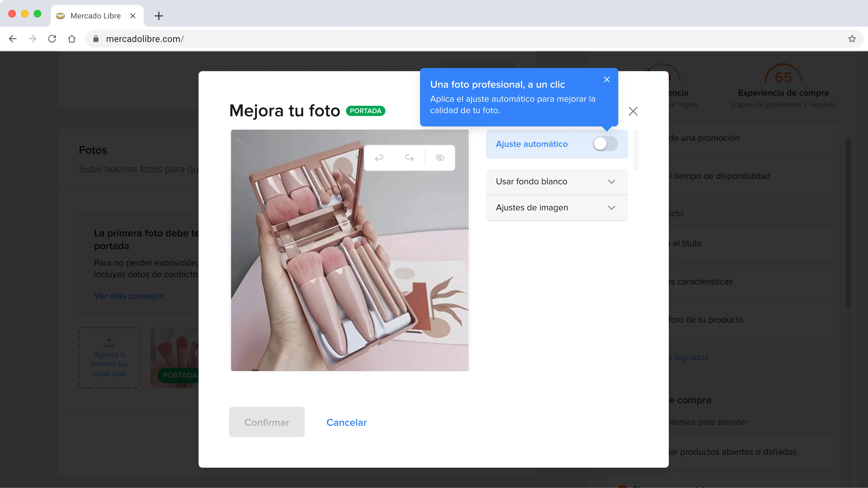Screen dimensions: 868x488
Task: Click the blue 'logrados' link in background
Action: (689, 357)
